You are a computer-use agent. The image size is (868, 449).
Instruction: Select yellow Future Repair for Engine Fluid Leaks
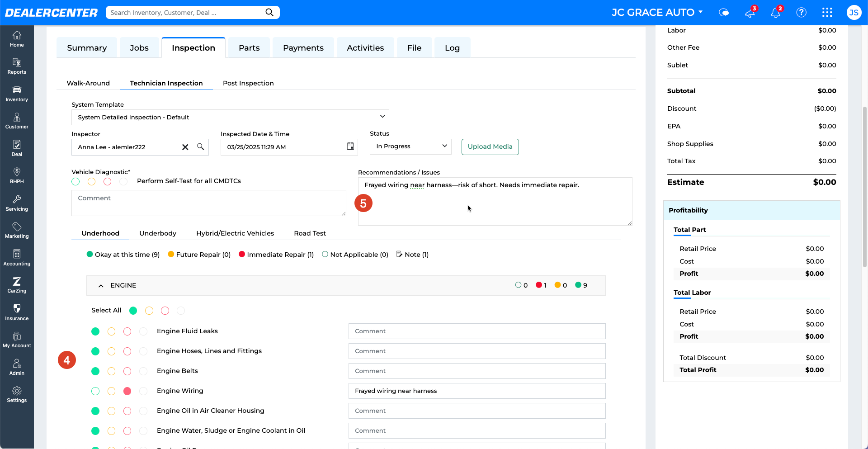pos(111,331)
